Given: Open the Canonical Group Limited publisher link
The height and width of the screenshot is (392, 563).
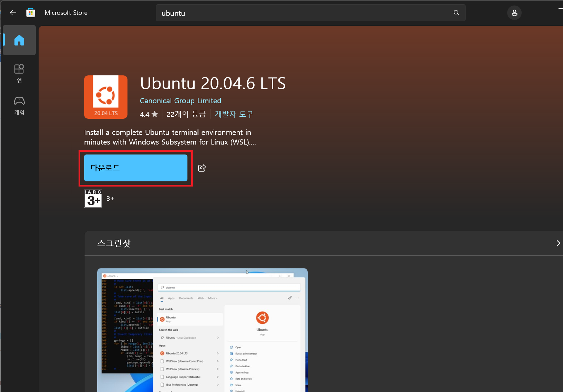Looking at the screenshot, I should [180, 101].
